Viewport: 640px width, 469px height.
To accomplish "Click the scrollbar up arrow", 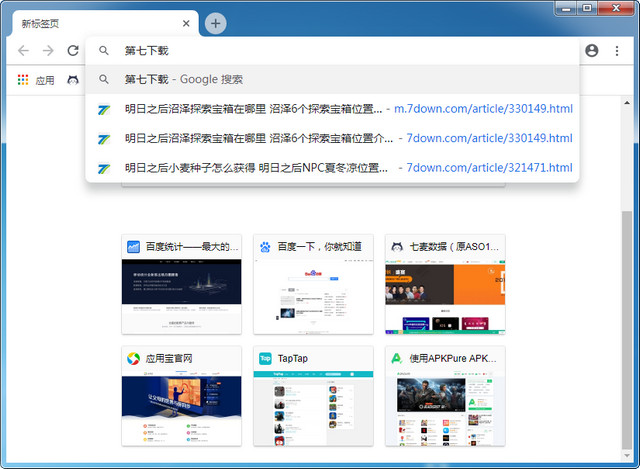I will click(x=627, y=102).
